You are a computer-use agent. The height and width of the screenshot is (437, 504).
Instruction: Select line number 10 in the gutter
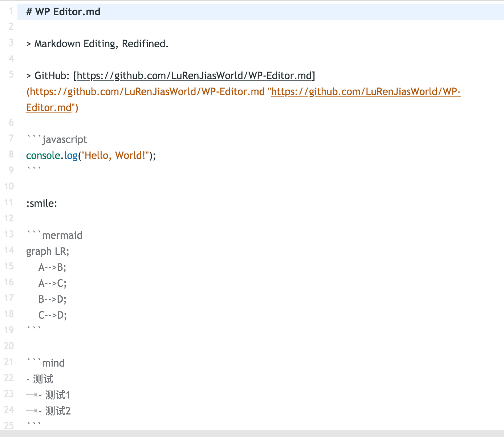point(9,187)
